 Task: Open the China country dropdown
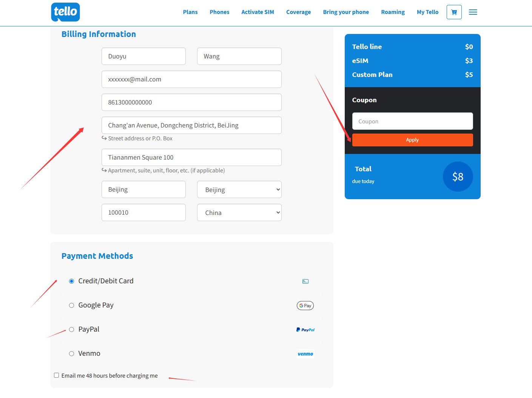point(239,213)
